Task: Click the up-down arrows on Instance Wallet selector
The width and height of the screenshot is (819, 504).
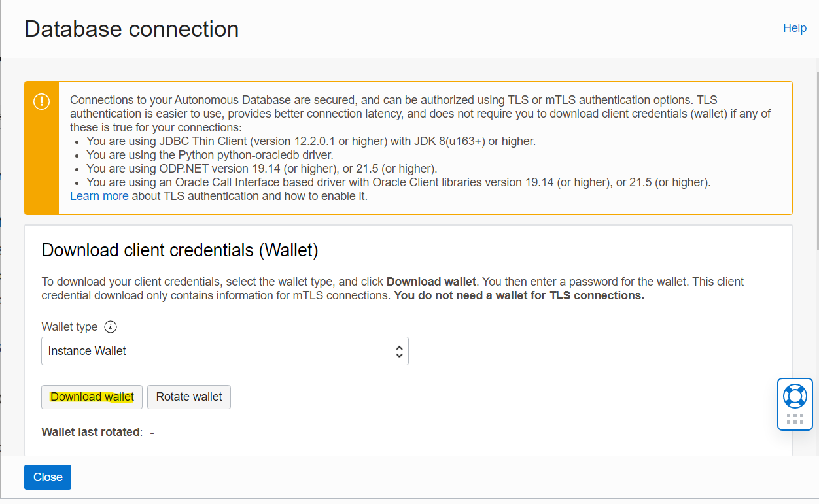Action: click(399, 351)
